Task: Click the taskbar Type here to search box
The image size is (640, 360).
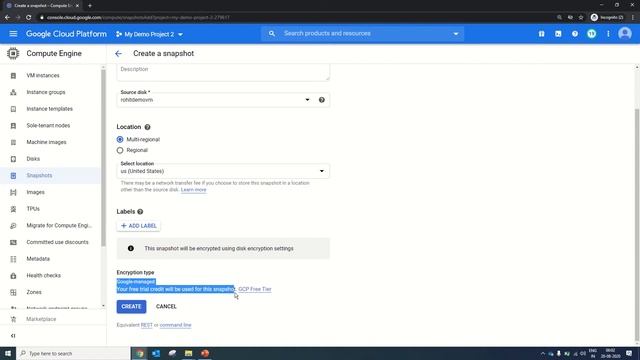Action: tap(73, 353)
